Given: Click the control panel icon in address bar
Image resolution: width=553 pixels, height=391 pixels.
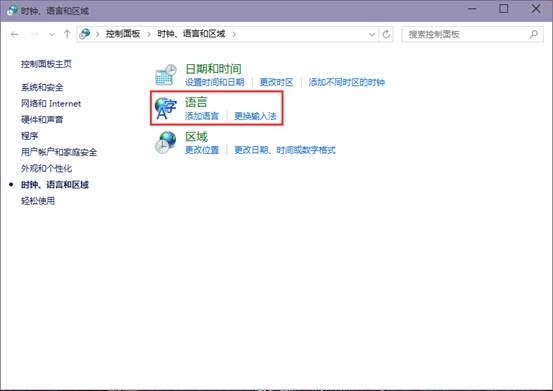Looking at the screenshot, I should [x=85, y=34].
